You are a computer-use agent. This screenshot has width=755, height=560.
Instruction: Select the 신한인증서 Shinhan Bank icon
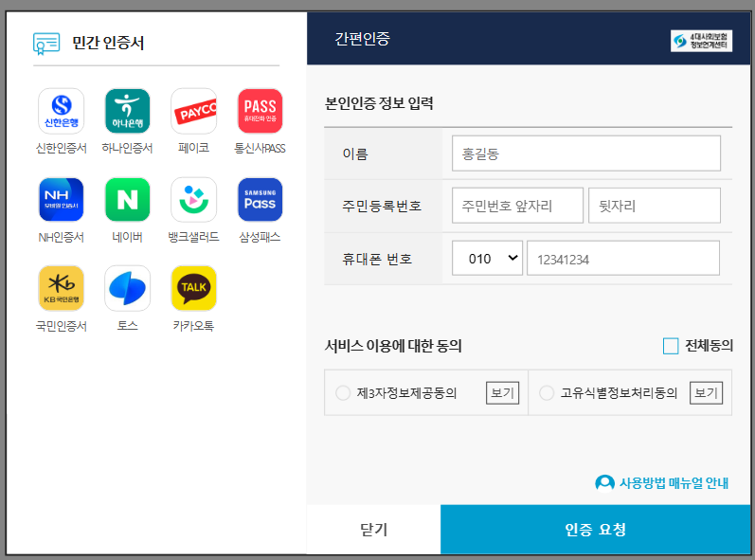[62, 111]
